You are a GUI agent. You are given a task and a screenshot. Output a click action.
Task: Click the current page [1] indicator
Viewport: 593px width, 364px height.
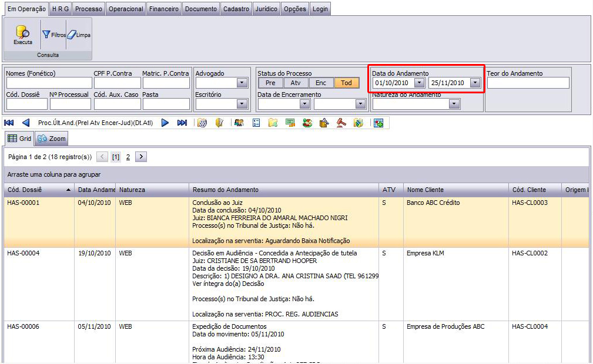point(116,157)
